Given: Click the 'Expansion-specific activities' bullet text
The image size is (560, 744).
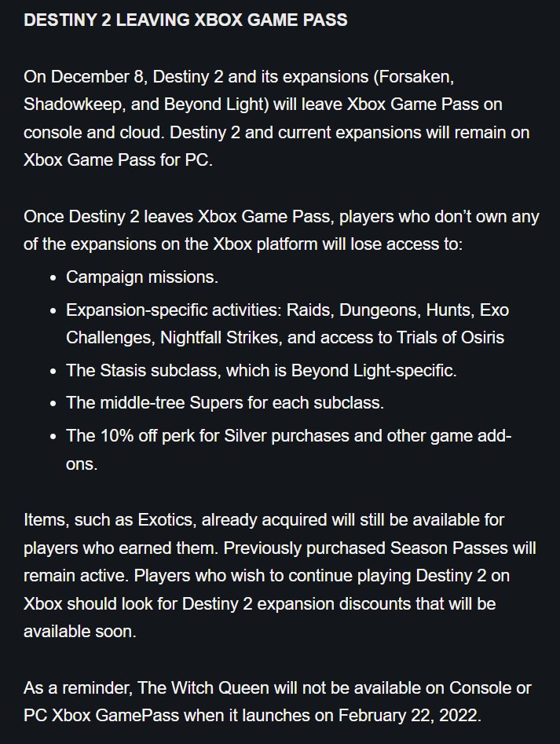Looking at the screenshot, I should click(287, 324).
